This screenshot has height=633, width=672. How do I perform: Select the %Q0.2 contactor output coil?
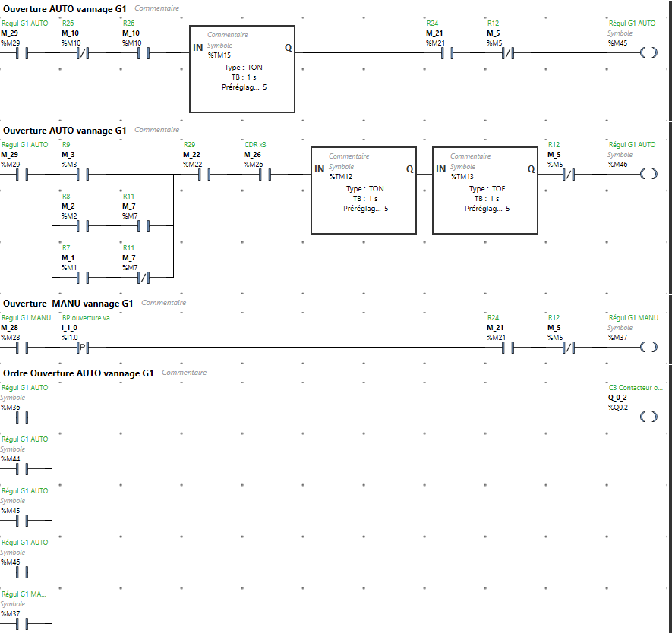(x=647, y=417)
